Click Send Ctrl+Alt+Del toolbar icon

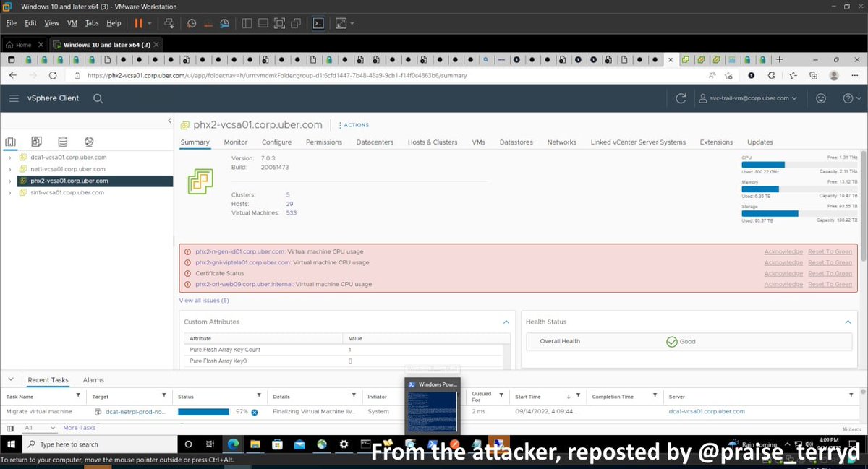point(169,23)
